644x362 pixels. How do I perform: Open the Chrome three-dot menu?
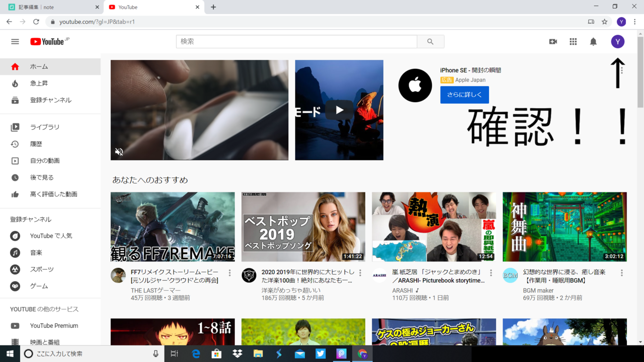(635, 22)
